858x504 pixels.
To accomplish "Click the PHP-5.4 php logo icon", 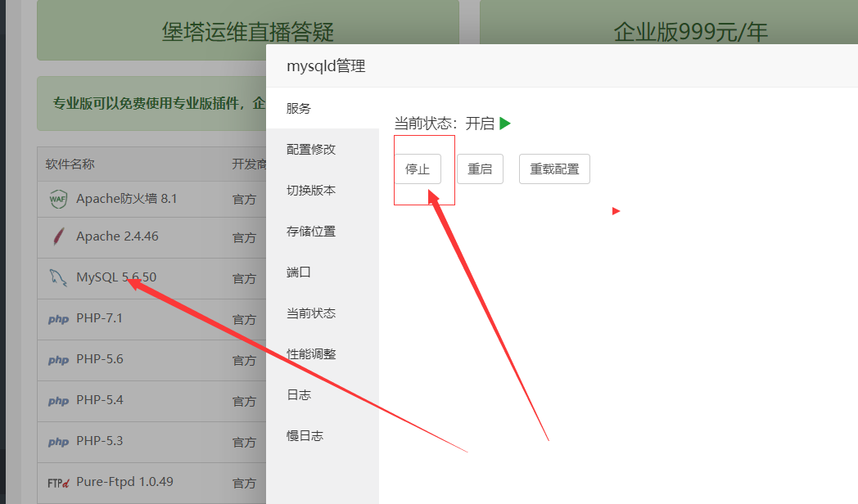I will click(x=59, y=401).
